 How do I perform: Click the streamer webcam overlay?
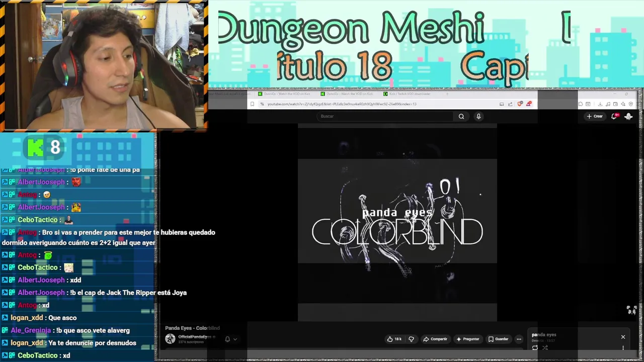tap(104, 65)
